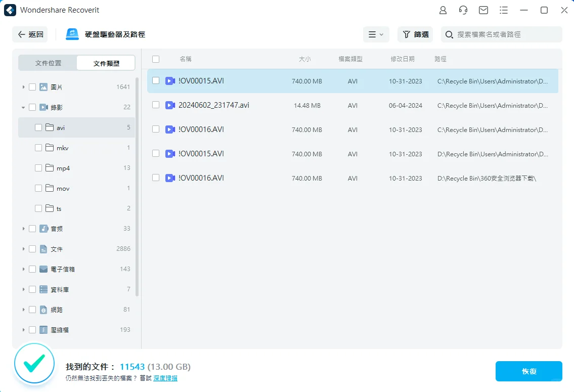Check the checkbox for !OV00016.AVI

click(155, 129)
